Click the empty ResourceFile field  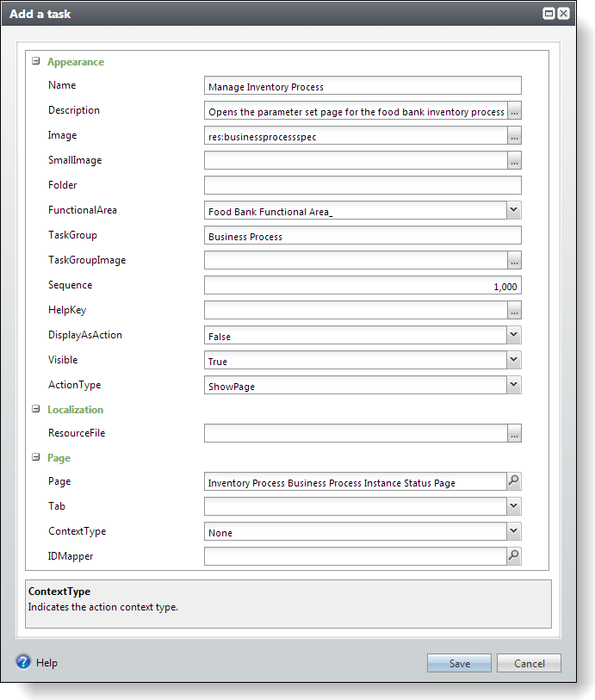point(356,433)
